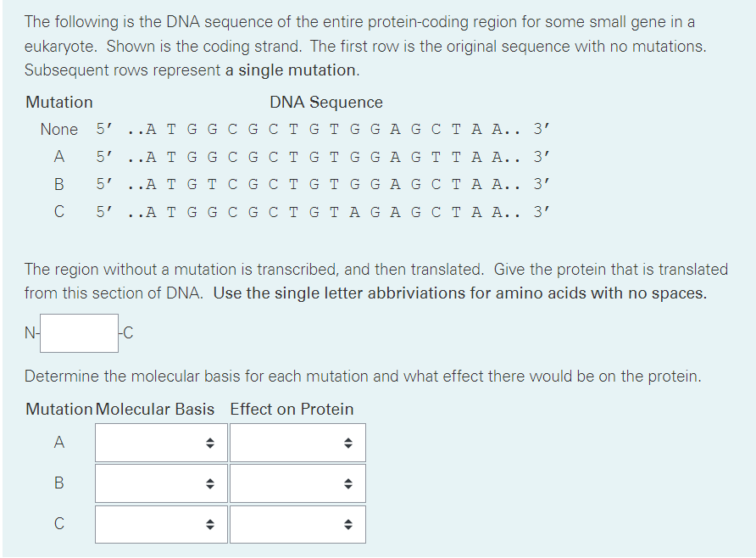Click the "DNA Sequence" column header
The height and width of the screenshot is (558, 756).
(x=326, y=103)
